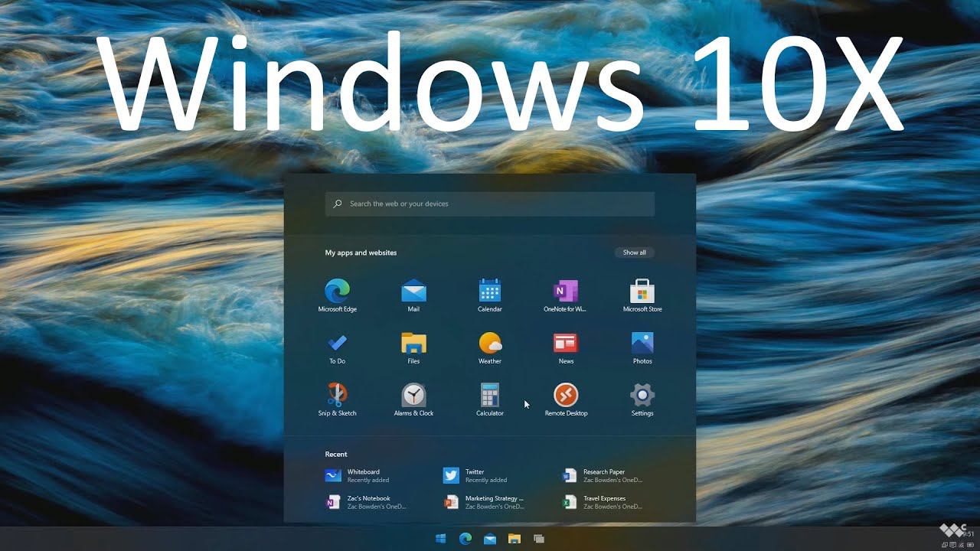Open the News app
This screenshot has width=980, height=551.
[x=566, y=347]
